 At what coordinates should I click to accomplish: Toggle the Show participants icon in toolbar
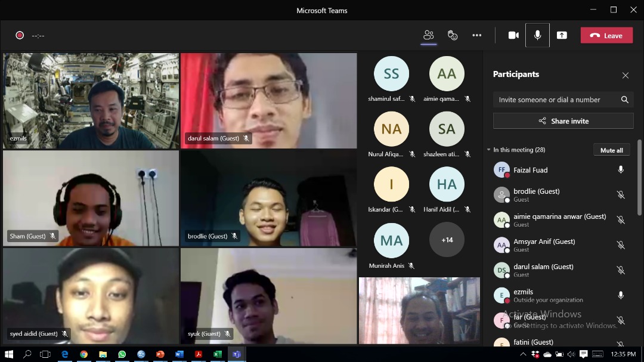point(428,35)
